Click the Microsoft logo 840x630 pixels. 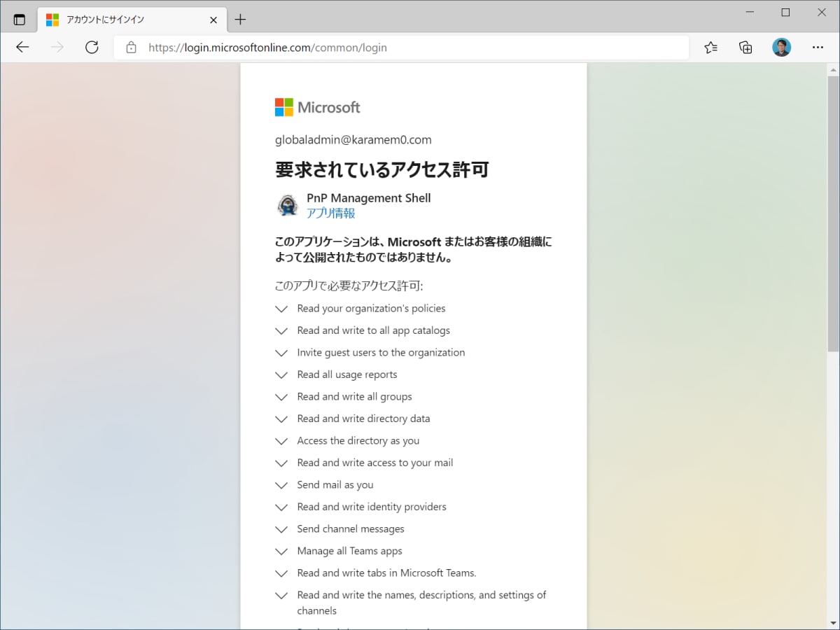[318, 107]
